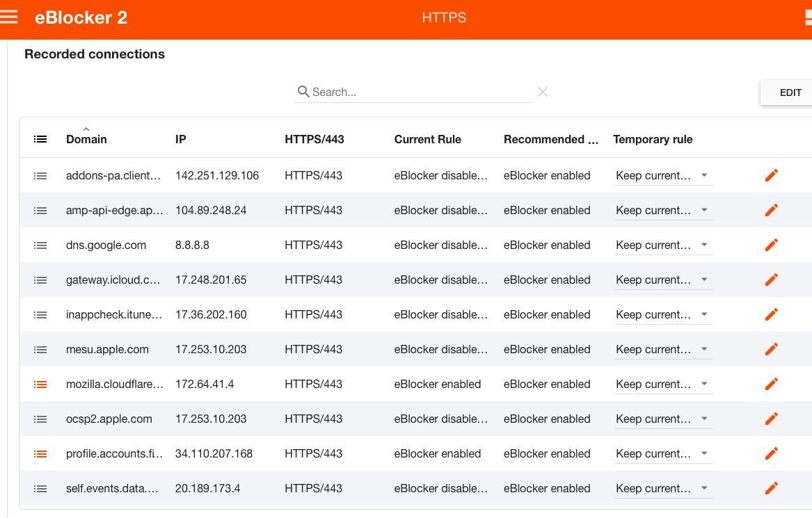Sort by the Current Rule column header

428,139
